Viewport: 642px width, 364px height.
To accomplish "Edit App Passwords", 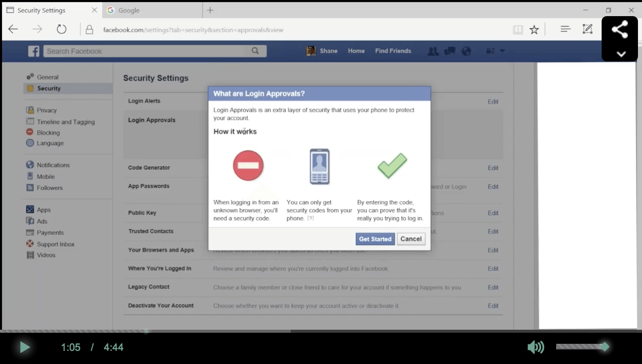I will tap(493, 187).
